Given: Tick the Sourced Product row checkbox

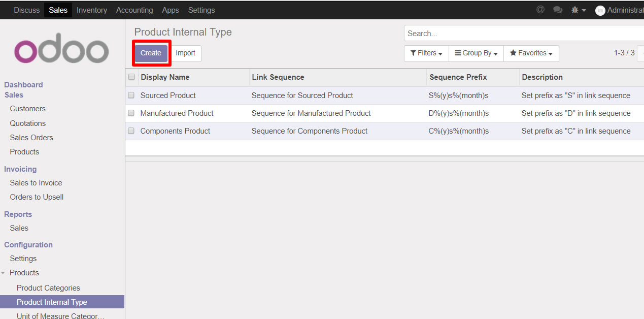Looking at the screenshot, I should (x=131, y=95).
